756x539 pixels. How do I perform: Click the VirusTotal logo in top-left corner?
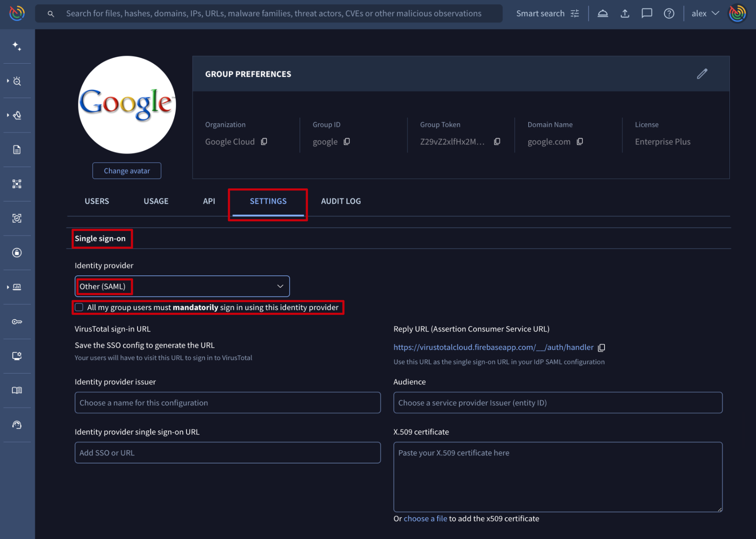(17, 13)
